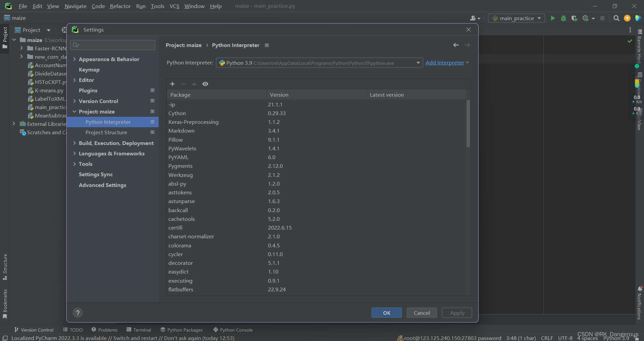This screenshot has height=341, width=644.
Task: Expand Faster-RCNN folder in project tree
Action: [22, 48]
